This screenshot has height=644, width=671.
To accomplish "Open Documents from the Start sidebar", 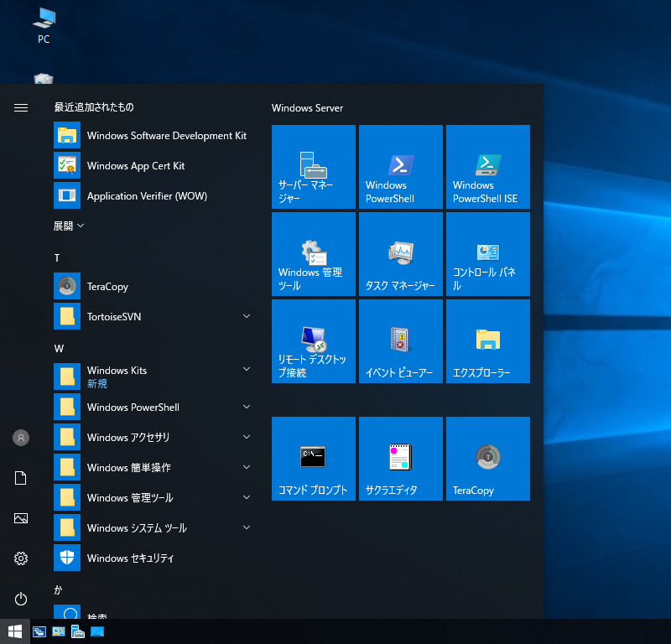I will click(20, 478).
